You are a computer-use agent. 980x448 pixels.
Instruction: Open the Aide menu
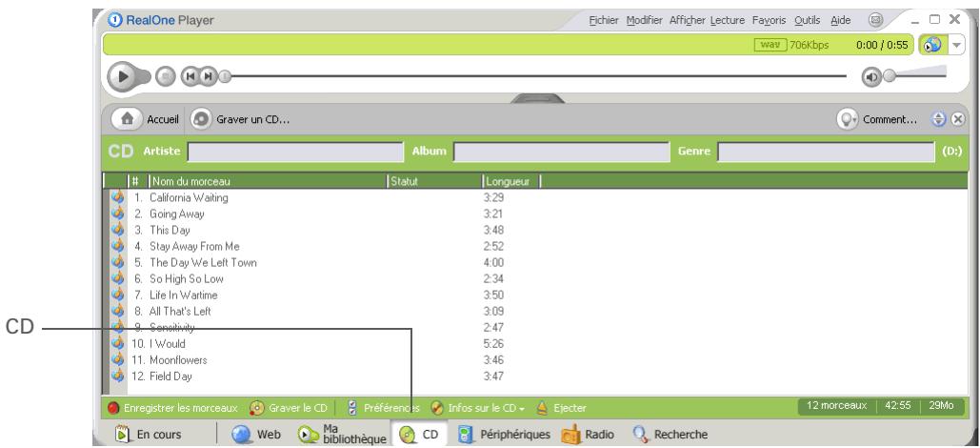(841, 21)
